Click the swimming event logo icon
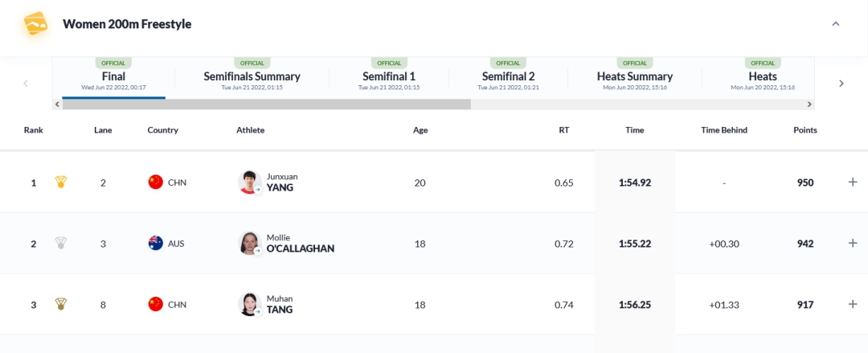Image resolution: width=868 pixels, height=353 pixels. tap(35, 24)
